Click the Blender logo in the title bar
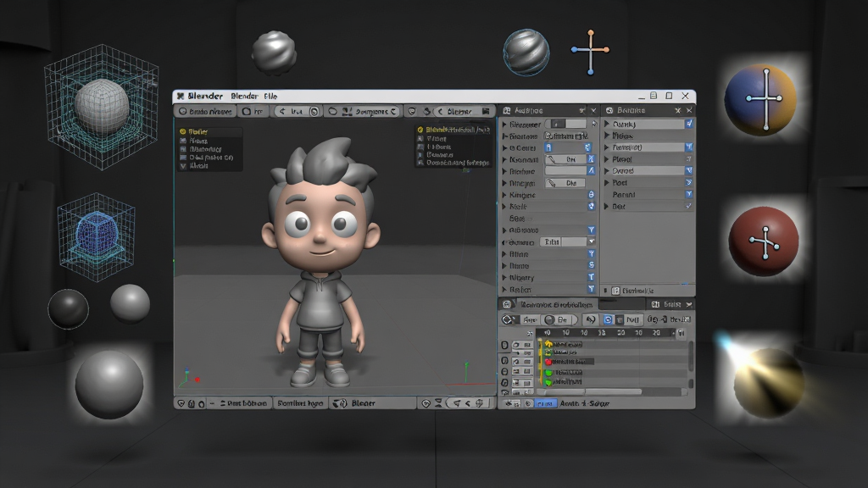Viewport: 868px width, 488px height. pyautogui.click(x=181, y=97)
